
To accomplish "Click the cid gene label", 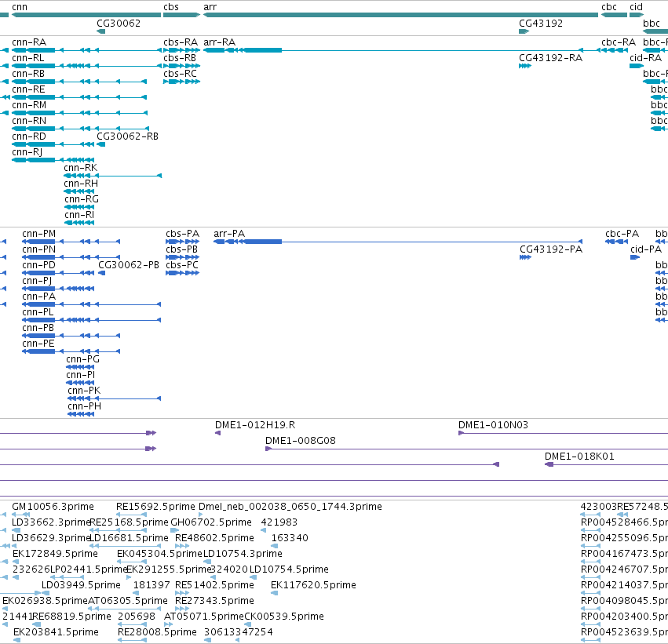I will point(636,7).
